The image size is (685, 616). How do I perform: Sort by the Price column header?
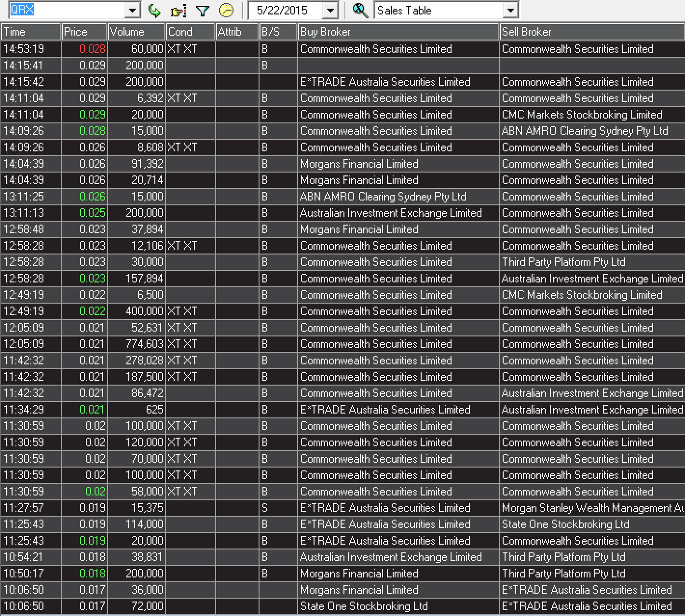coord(84,32)
